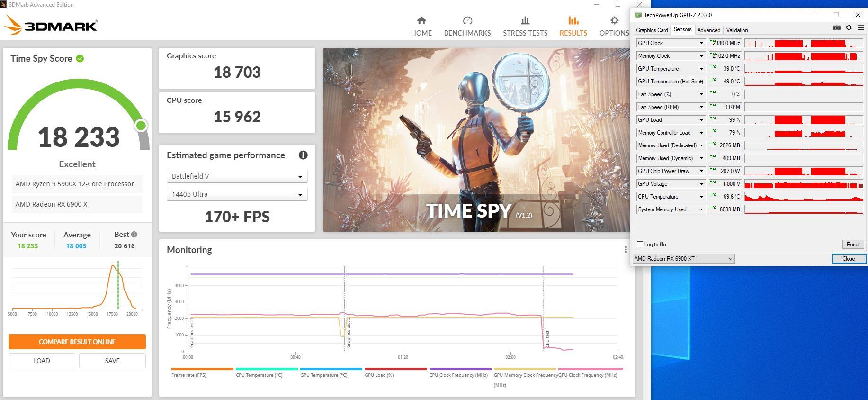The height and width of the screenshot is (400, 868).
Task: Click the 3DMark title bar app icon
Action: point(4,4)
